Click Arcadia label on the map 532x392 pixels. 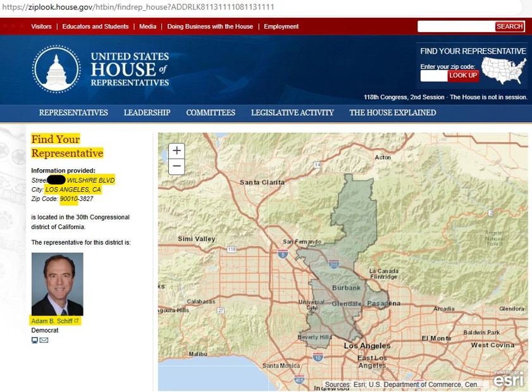(444, 309)
